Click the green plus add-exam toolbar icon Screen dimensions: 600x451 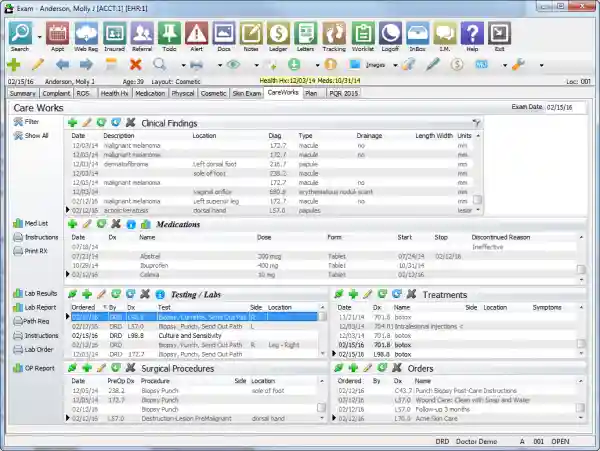pyautogui.click(x=14, y=65)
